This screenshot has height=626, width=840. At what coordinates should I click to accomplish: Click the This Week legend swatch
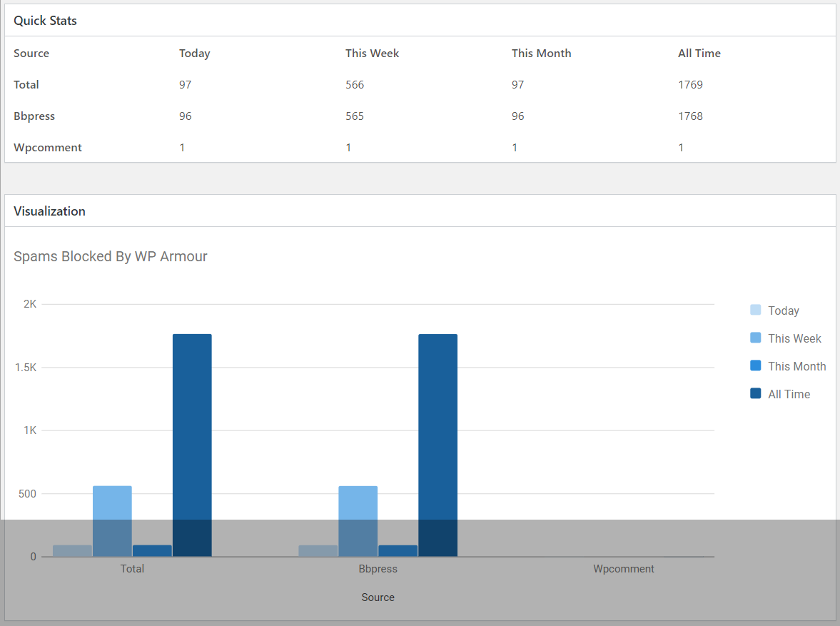pos(755,338)
